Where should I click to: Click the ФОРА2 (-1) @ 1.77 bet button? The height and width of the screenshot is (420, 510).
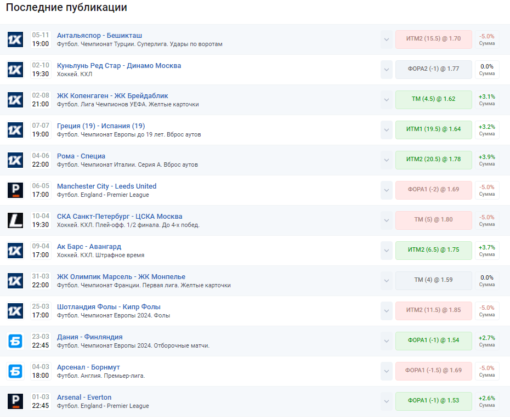click(x=433, y=70)
